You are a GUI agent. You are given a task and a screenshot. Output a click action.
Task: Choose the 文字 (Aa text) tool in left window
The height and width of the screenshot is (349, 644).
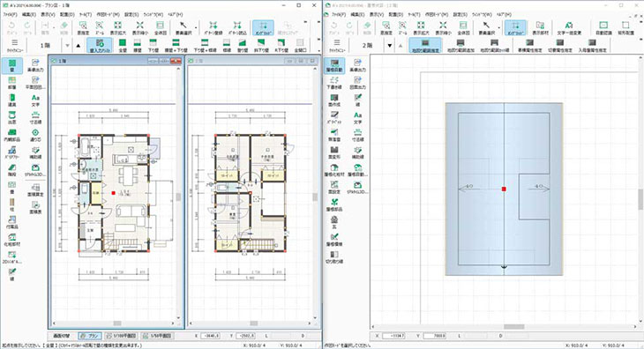(36, 100)
